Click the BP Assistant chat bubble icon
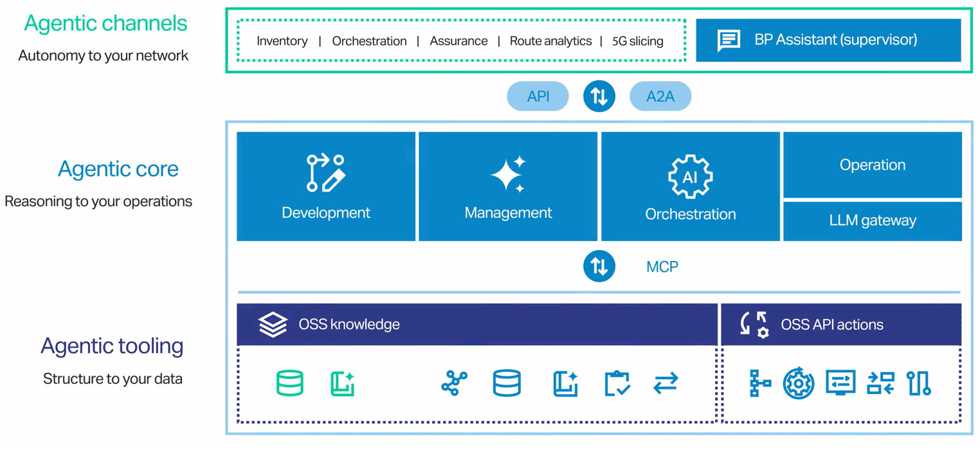 (729, 40)
